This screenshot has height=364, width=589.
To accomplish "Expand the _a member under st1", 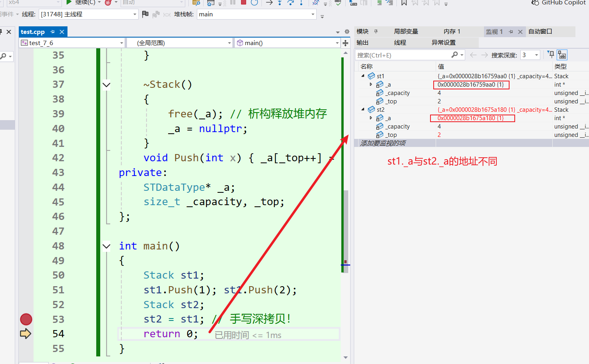I will 371,84.
